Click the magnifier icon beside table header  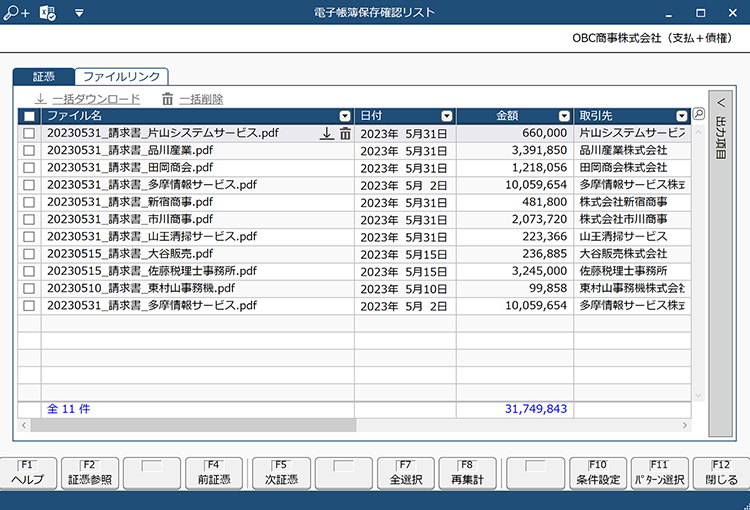(x=699, y=114)
